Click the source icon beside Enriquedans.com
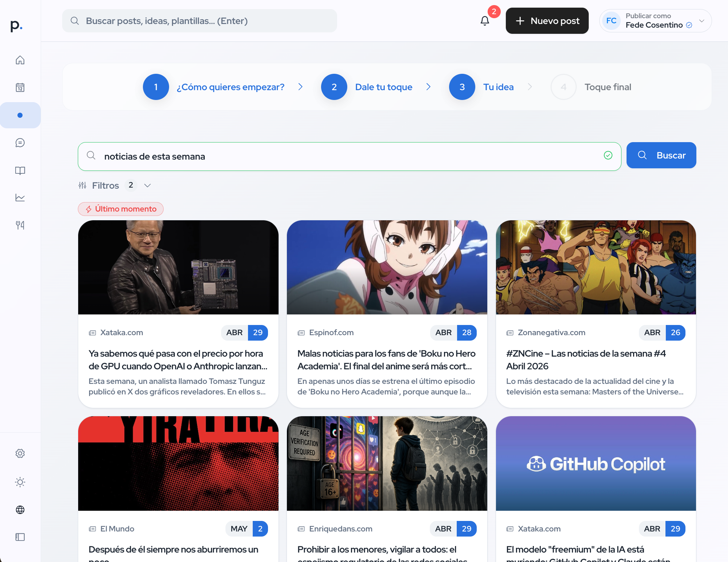Screen dimensions: 728x562 301,529
